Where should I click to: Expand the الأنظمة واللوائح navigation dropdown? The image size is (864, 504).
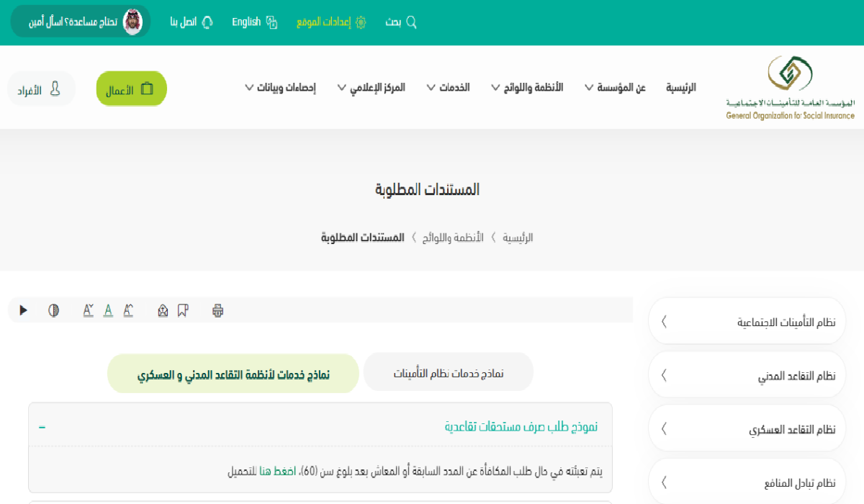tap(527, 88)
